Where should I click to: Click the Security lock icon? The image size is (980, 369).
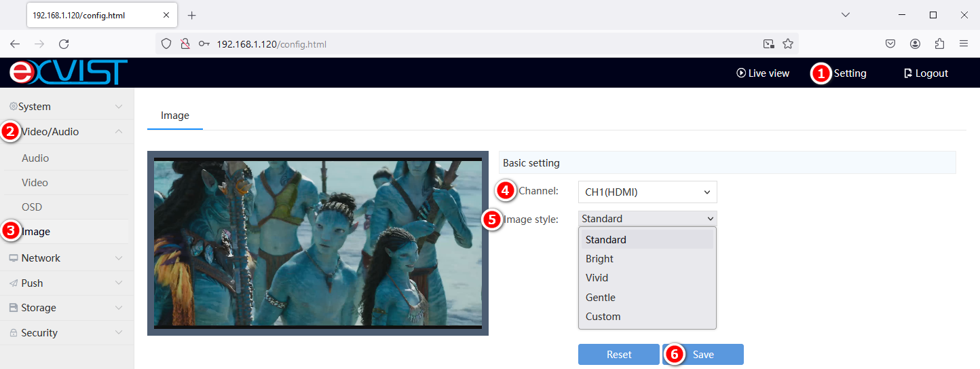click(x=14, y=333)
